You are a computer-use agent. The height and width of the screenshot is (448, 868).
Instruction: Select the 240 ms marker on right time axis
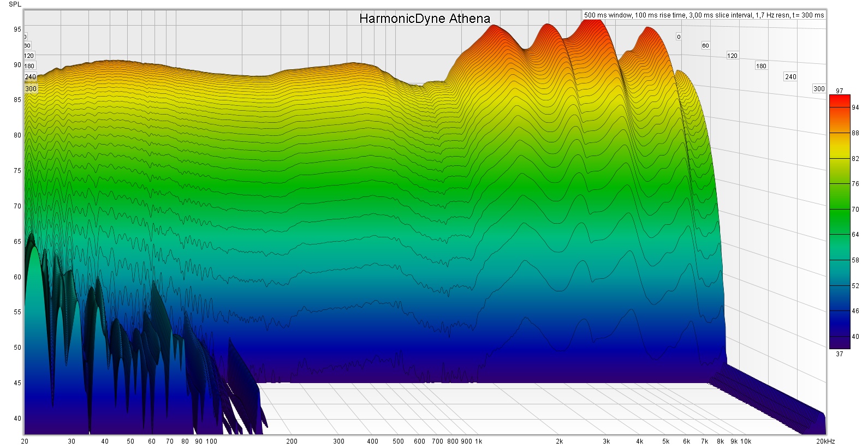point(790,77)
